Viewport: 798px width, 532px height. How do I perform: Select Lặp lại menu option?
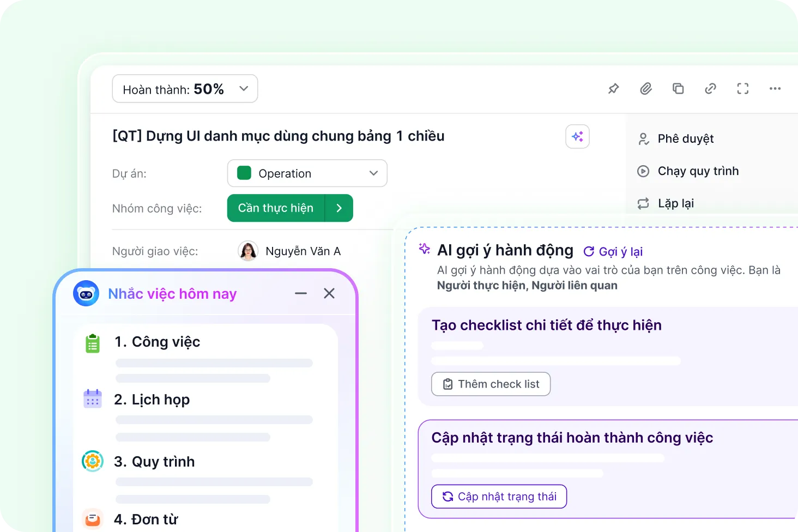676,203
